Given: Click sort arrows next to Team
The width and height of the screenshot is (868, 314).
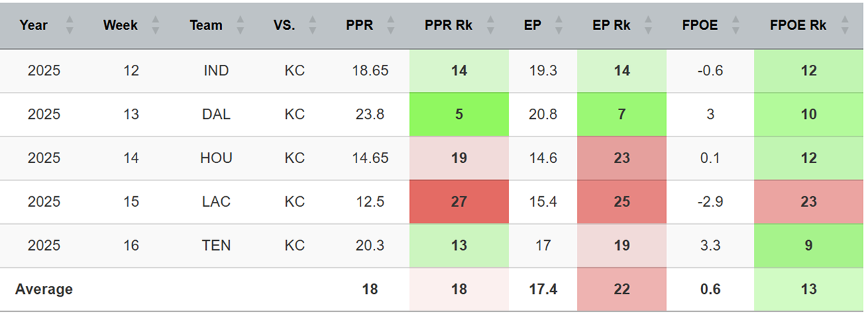Looking at the screenshot, I should [x=240, y=26].
